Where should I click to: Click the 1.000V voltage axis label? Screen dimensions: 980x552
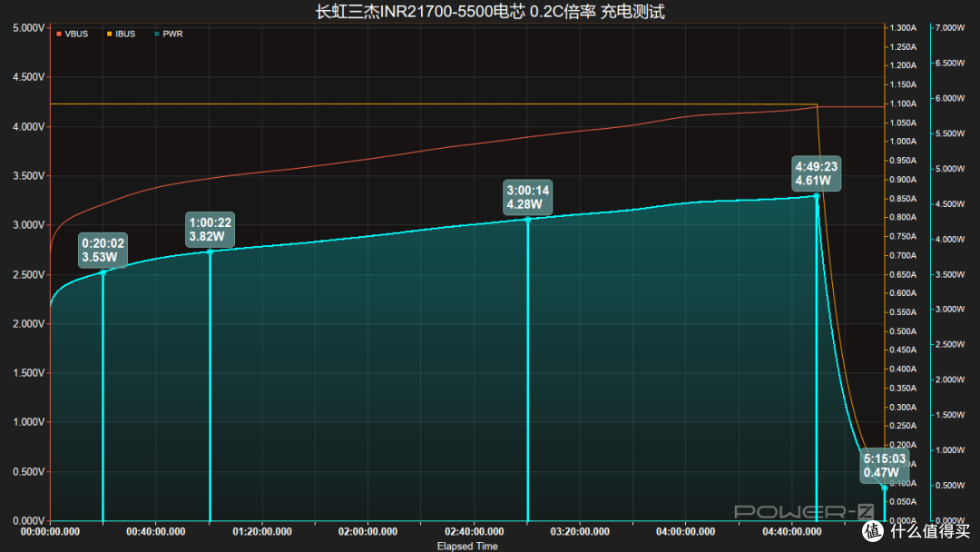click(29, 422)
